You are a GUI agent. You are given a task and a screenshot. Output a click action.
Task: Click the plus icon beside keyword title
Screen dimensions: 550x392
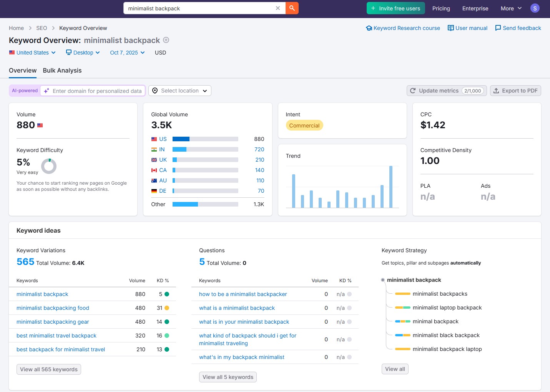tap(166, 40)
